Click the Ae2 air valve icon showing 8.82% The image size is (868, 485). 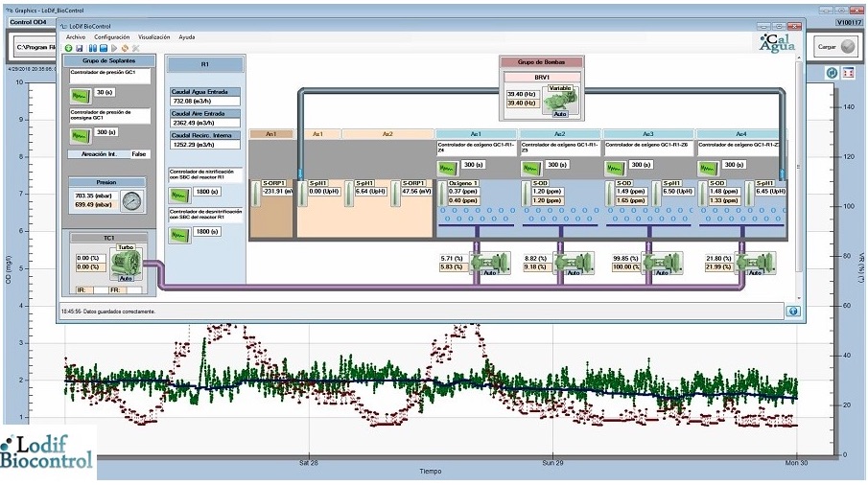click(x=575, y=264)
